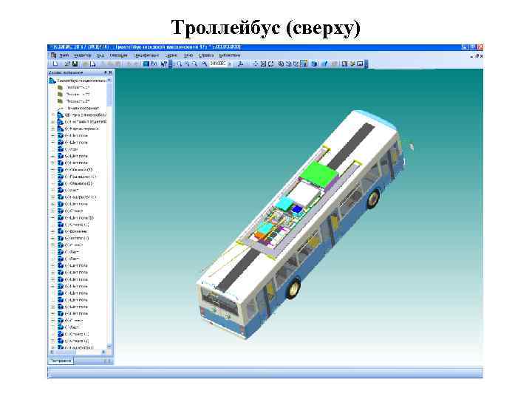
Task: Close the KOMPAS application window
Action: [480, 47]
